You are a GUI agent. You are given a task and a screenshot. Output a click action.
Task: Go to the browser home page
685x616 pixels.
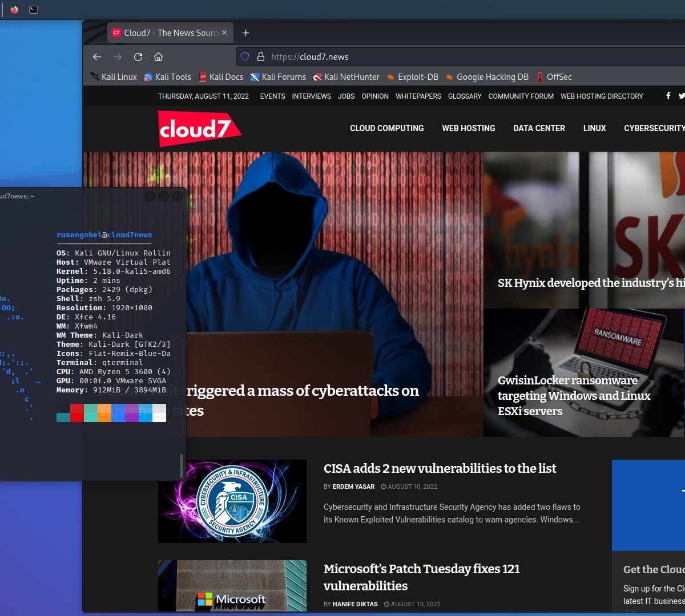pos(159,57)
